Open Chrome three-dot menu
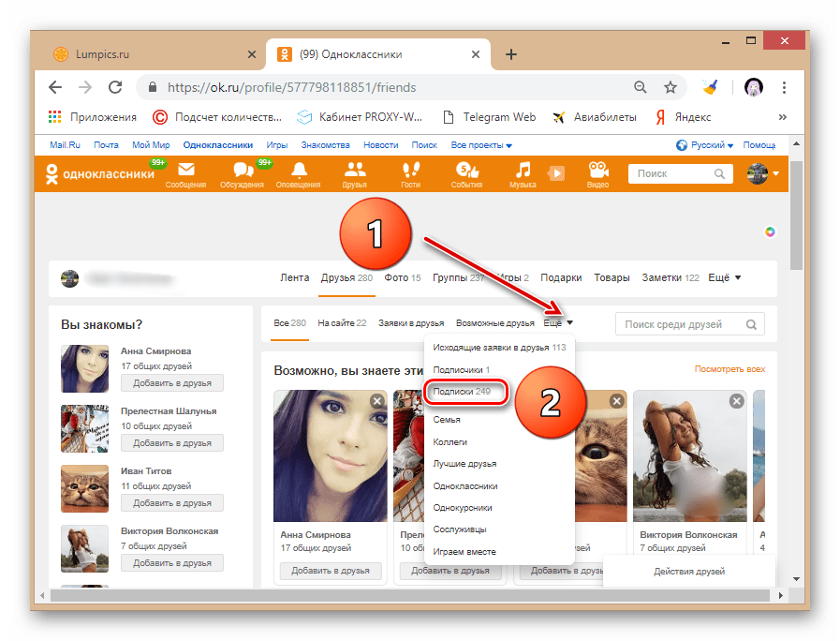 [785, 87]
